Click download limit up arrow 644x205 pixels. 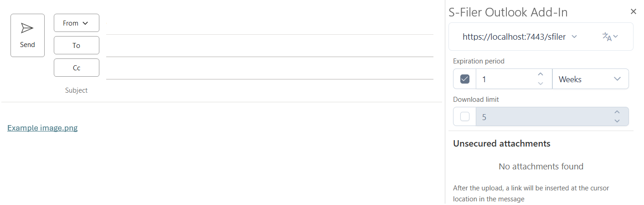[617, 112]
